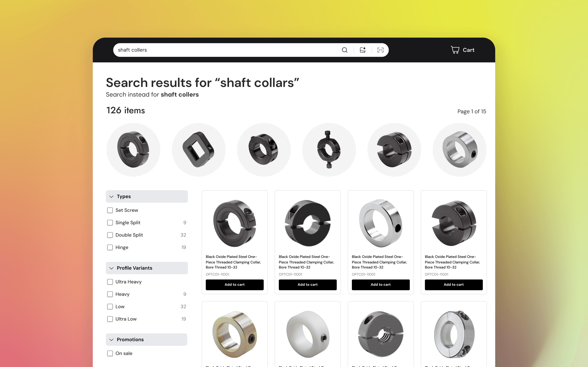
Task: Click the barcode scan icon
Action: point(381,50)
